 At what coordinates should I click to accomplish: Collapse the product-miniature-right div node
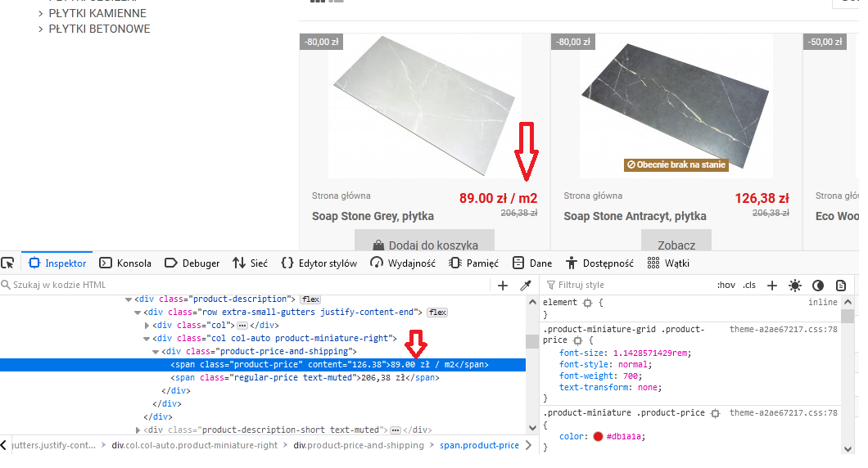point(147,339)
